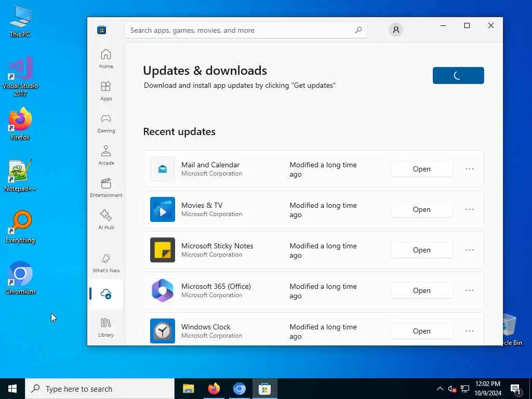Viewport: 532px width, 399px height.
Task: Expand more options for Microsoft 365 (Office)
Action: (x=470, y=290)
